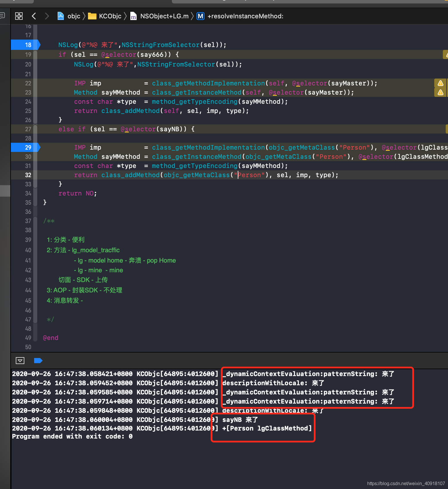Open objc breadcrumb in jump bar

tap(74, 16)
